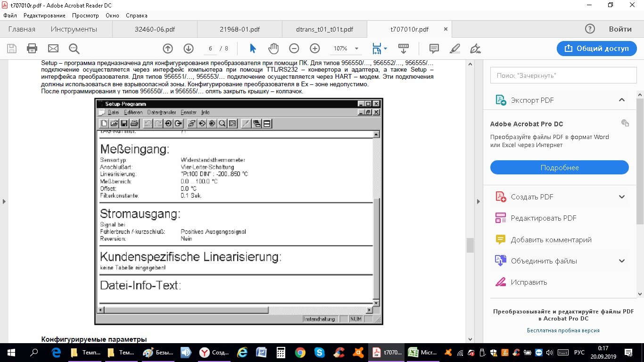Viewport: 644px width, 362px height.
Task: Click the send by email envelope icon
Action: click(53, 49)
